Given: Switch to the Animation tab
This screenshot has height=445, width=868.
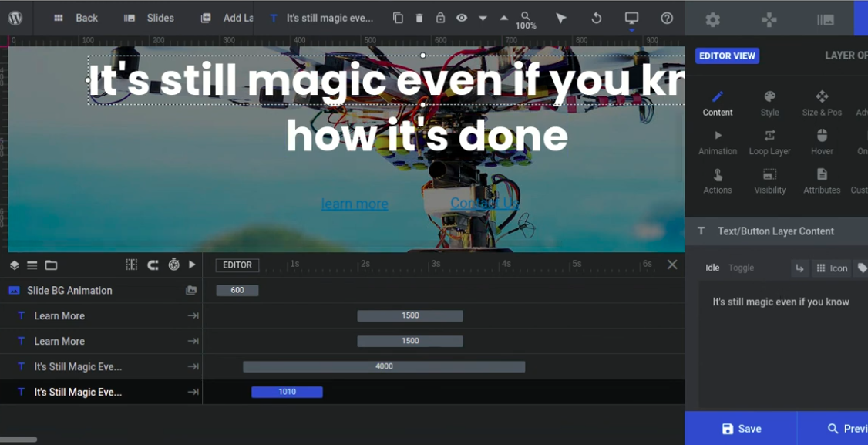Looking at the screenshot, I should click(x=718, y=142).
